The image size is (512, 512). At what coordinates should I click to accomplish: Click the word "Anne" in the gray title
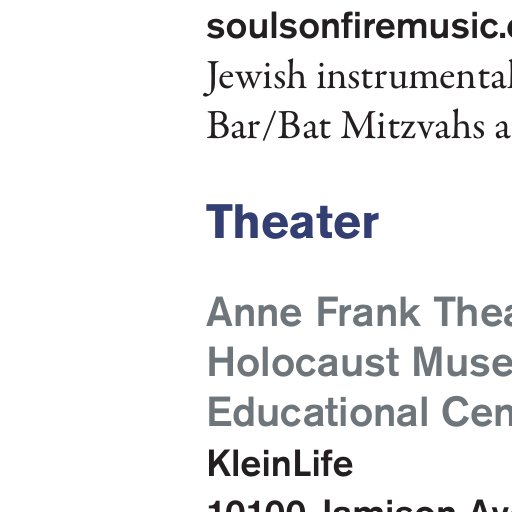tap(254, 312)
